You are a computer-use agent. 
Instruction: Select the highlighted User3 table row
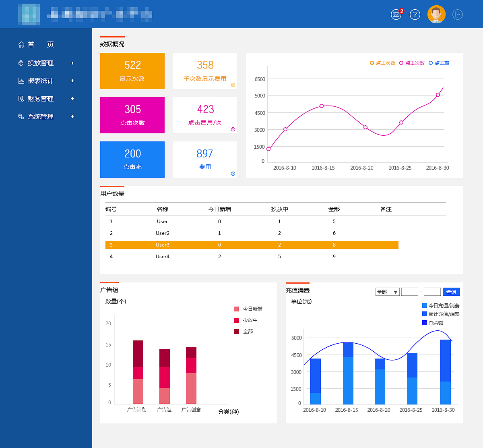point(252,245)
